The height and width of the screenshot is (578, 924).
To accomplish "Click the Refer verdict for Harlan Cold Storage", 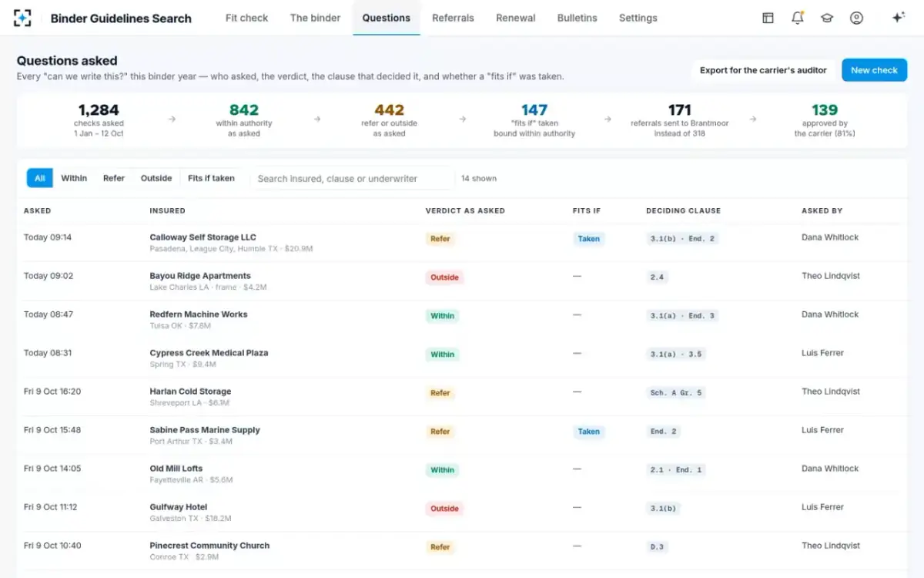I will [440, 393].
